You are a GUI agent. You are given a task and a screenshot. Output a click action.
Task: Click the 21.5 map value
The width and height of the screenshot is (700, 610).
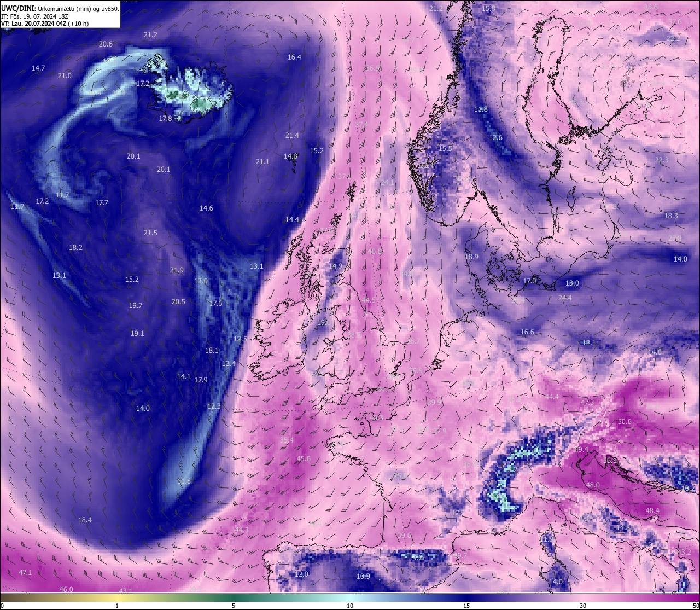pyautogui.click(x=150, y=233)
